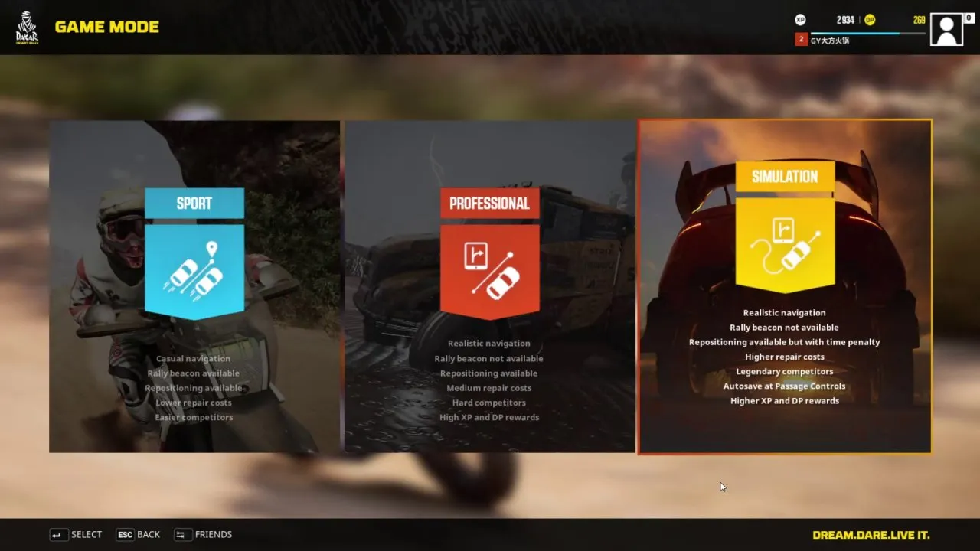Click the Enter key Select icon

pyautogui.click(x=57, y=535)
